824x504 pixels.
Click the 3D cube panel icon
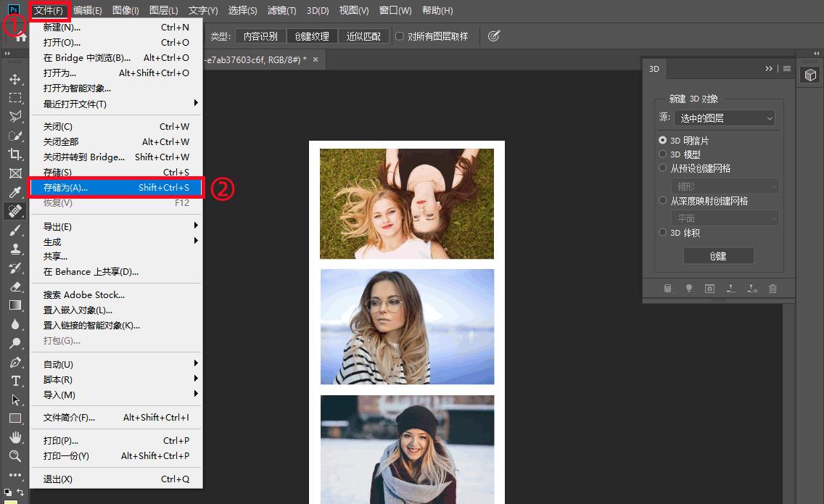(810, 75)
